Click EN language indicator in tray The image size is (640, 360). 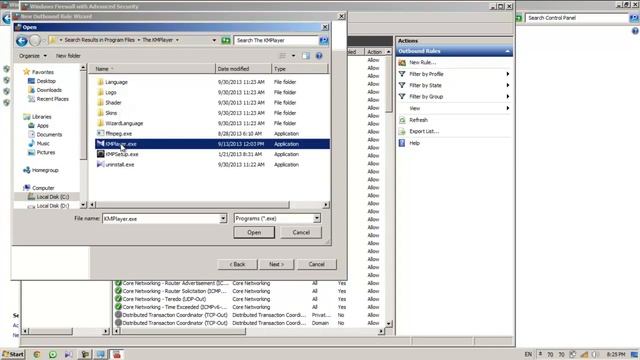pos(528,354)
